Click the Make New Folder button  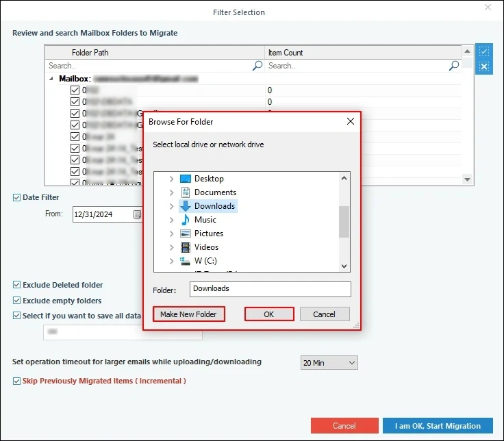tap(188, 314)
